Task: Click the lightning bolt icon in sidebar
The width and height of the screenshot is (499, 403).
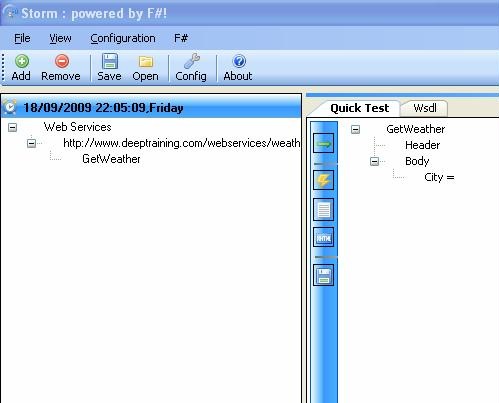Action: click(x=323, y=180)
